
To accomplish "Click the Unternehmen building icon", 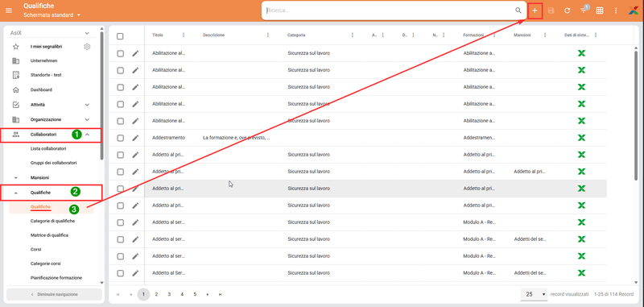I will click(15, 60).
